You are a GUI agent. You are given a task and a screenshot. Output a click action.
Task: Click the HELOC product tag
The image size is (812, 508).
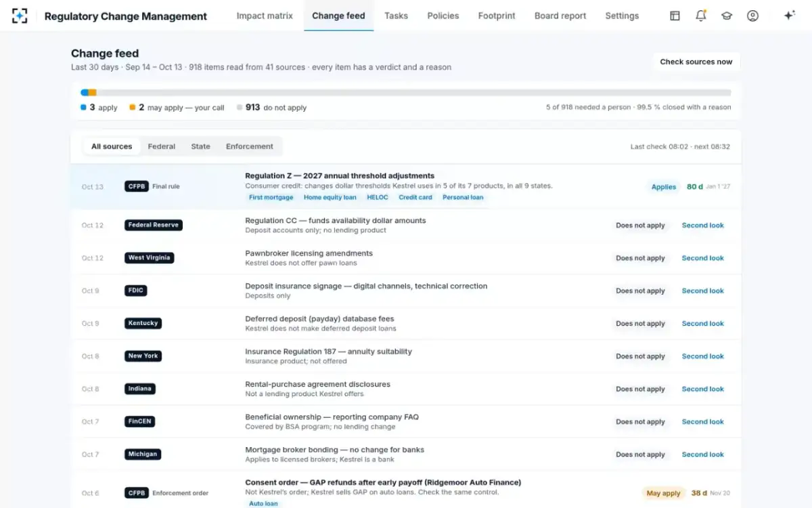[x=378, y=197]
